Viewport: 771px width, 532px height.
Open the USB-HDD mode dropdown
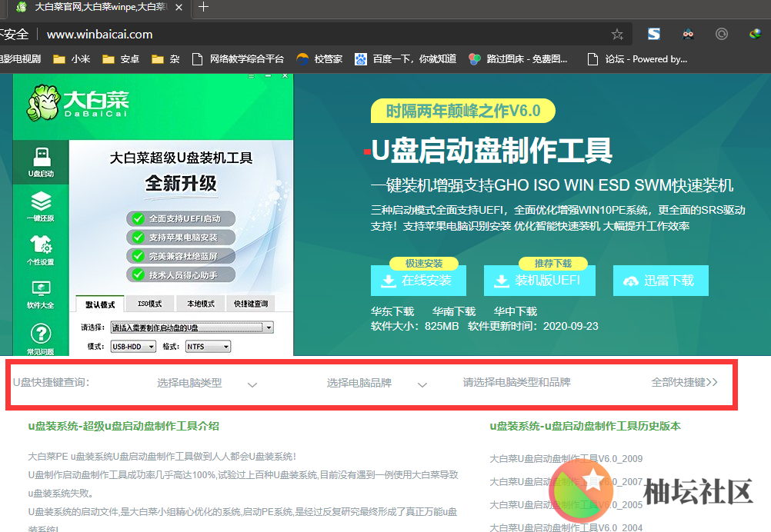133,346
